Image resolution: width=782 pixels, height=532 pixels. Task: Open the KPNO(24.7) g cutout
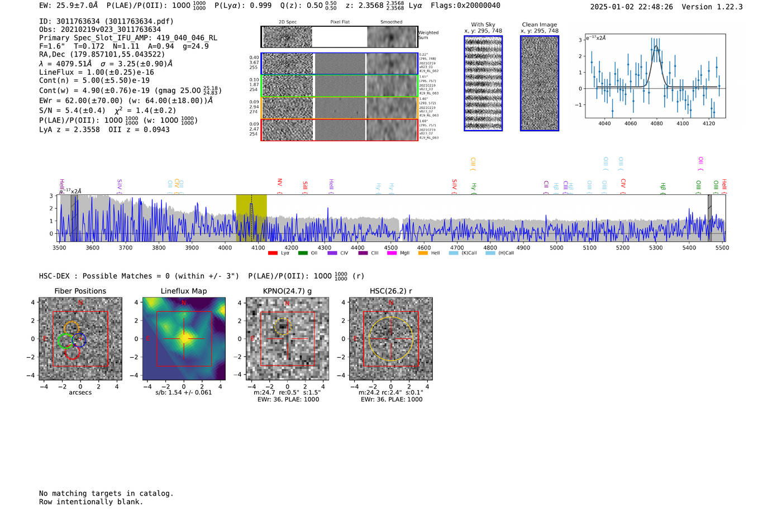point(288,339)
